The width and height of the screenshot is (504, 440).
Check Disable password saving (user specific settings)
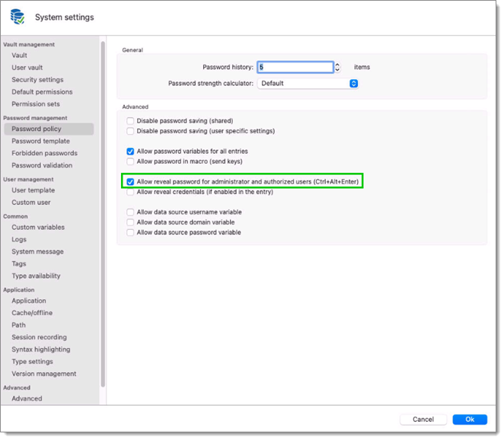[130, 131]
